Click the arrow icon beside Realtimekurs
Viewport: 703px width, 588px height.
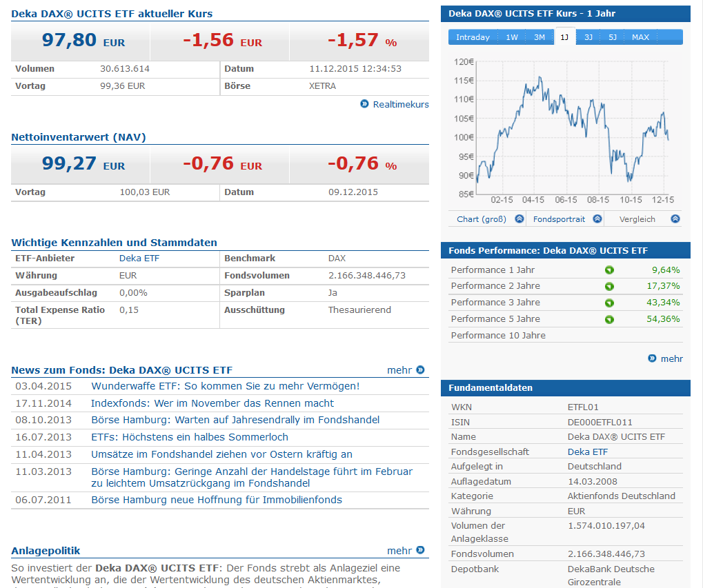click(364, 104)
